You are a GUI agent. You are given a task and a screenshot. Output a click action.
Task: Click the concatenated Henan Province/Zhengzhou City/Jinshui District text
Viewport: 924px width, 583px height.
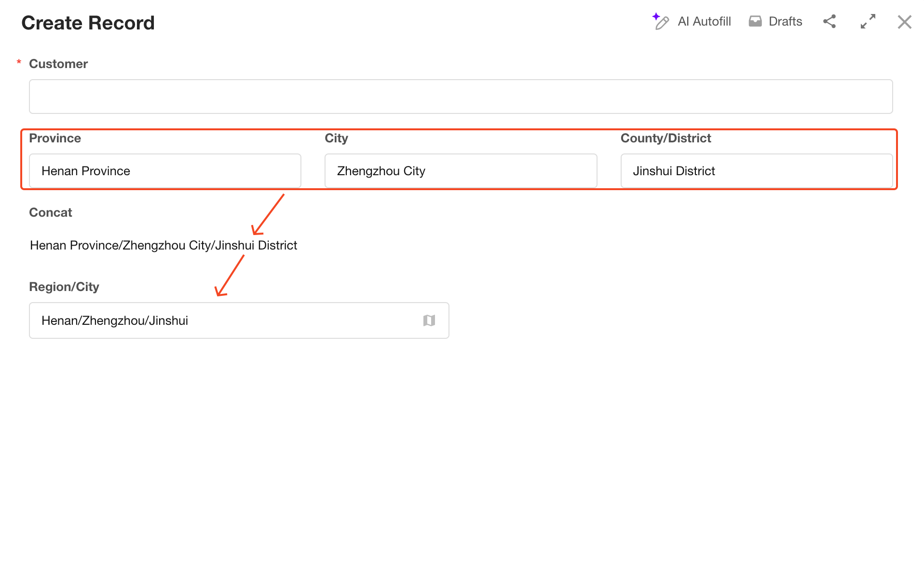coord(163,245)
